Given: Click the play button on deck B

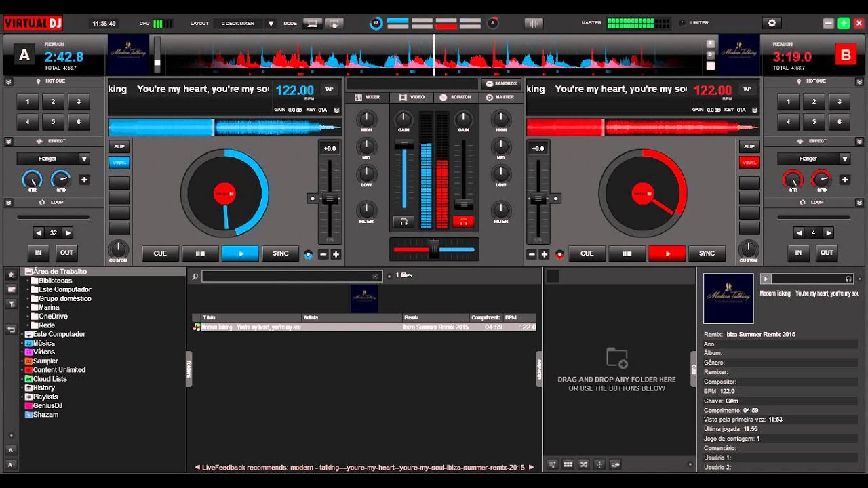Looking at the screenshot, I should click(667, 253).
